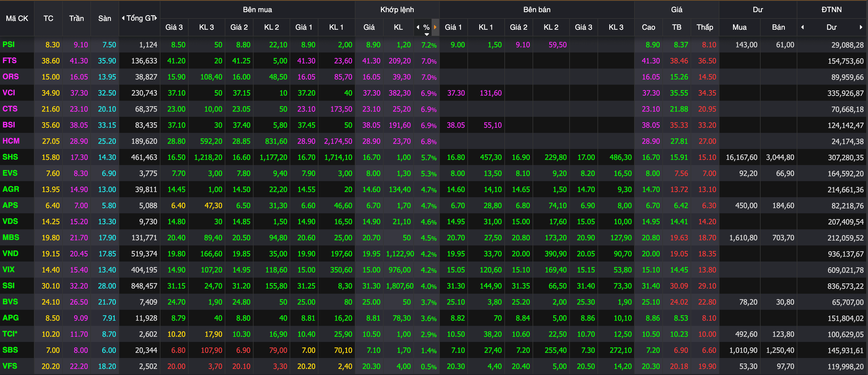868x375 pixels.
Task: Open the MBS stock symbol
Action: (x=11, y=238)
